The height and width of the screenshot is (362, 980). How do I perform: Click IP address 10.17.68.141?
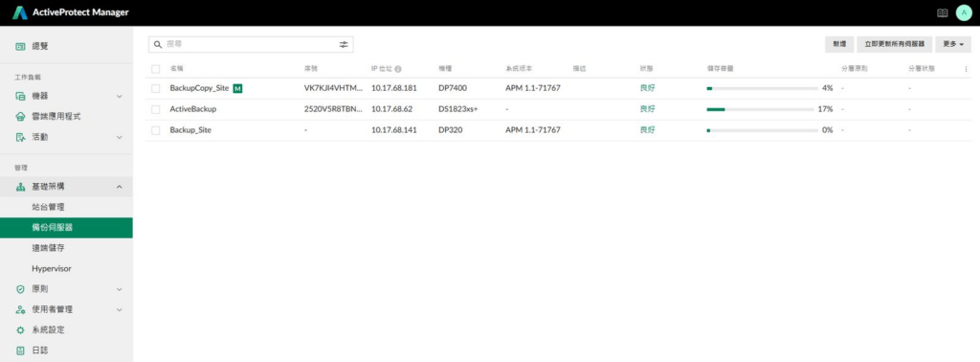393,130
